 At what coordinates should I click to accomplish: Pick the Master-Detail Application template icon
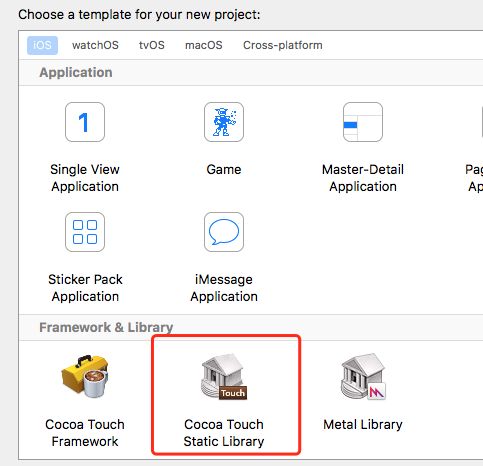(x=363, y=122)
